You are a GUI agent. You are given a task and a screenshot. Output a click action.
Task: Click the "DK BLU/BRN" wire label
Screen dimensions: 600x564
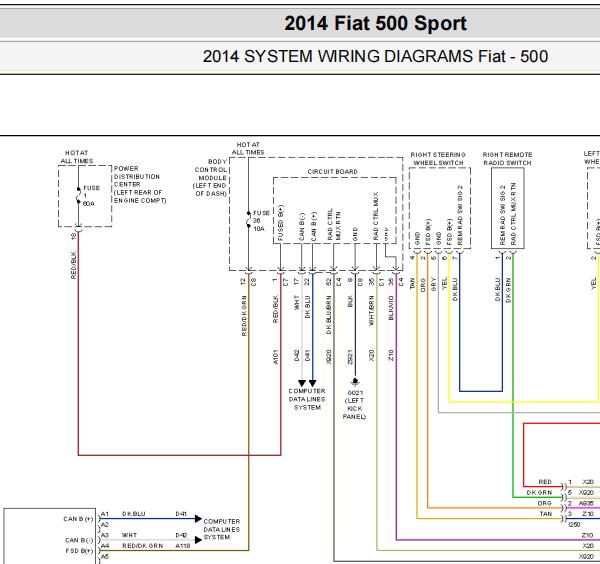click(329, 315)
